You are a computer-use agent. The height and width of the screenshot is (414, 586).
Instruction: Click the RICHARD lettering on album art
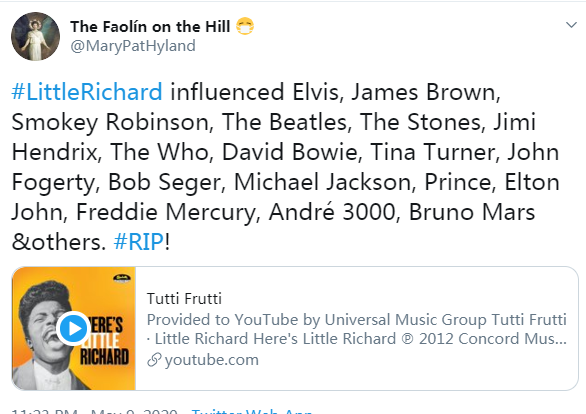pos(105,357)
